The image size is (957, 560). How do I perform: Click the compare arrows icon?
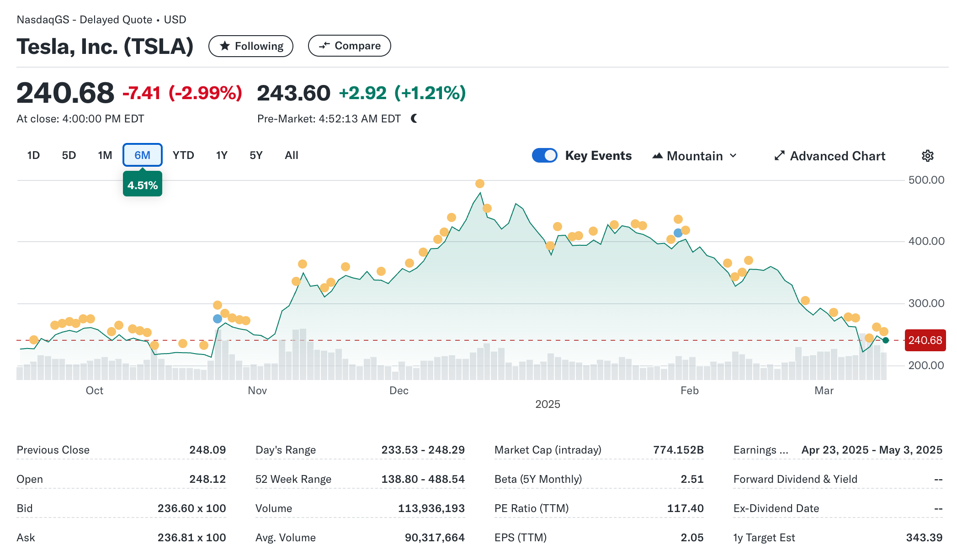coord(324,46)
